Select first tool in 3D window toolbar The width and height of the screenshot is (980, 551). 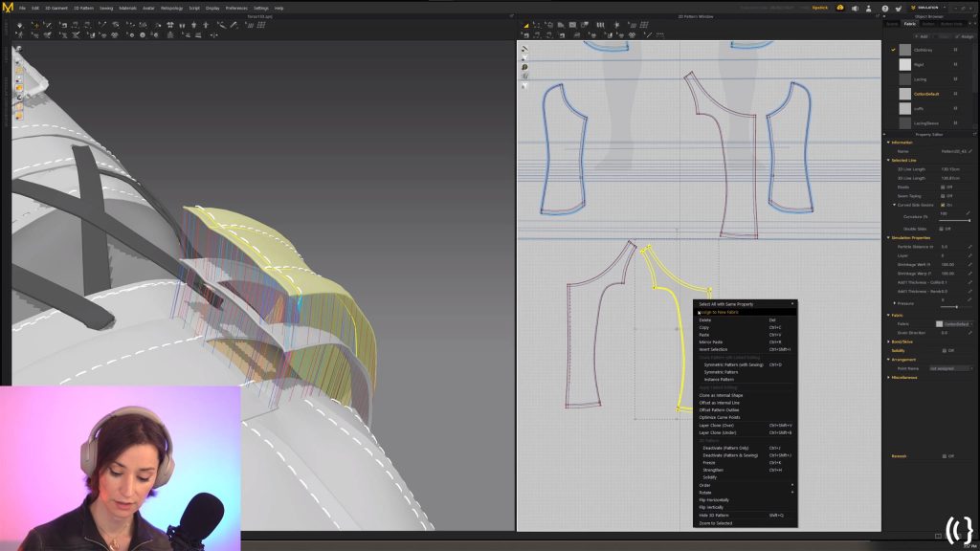coord(20,25)
